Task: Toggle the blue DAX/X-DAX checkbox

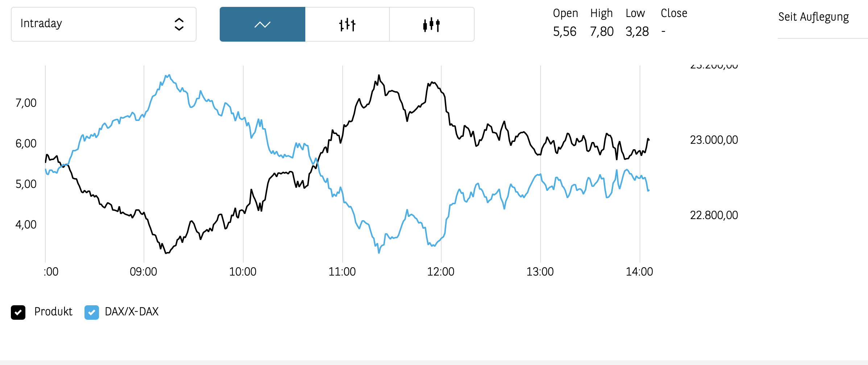Action: click(92, 312)
